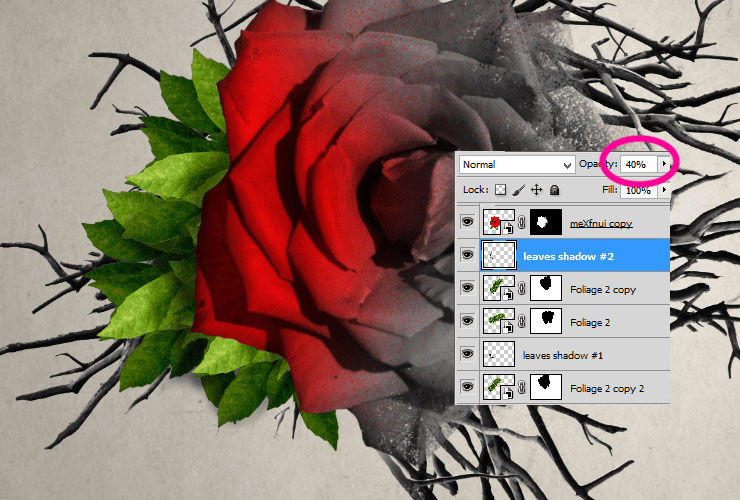Click the Fill value field showing 100%
Viewport: 740px width, 500px height.
[x=639, y=190]
